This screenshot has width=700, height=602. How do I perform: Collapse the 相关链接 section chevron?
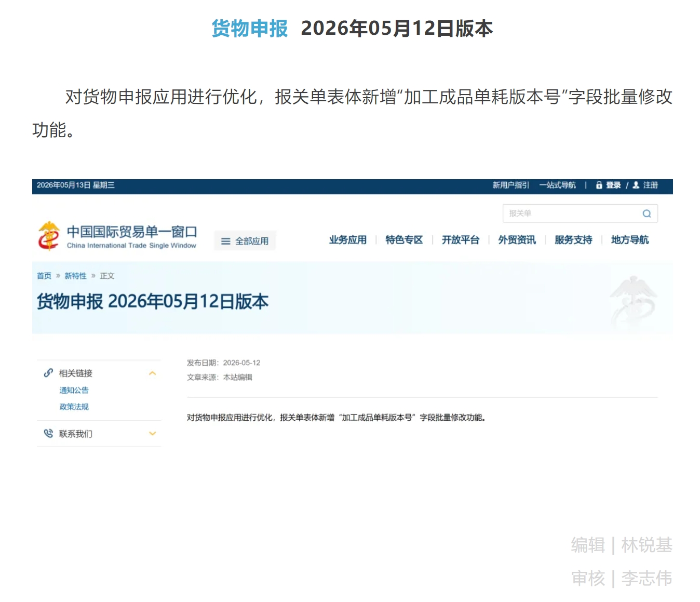[x=152, y=373]
